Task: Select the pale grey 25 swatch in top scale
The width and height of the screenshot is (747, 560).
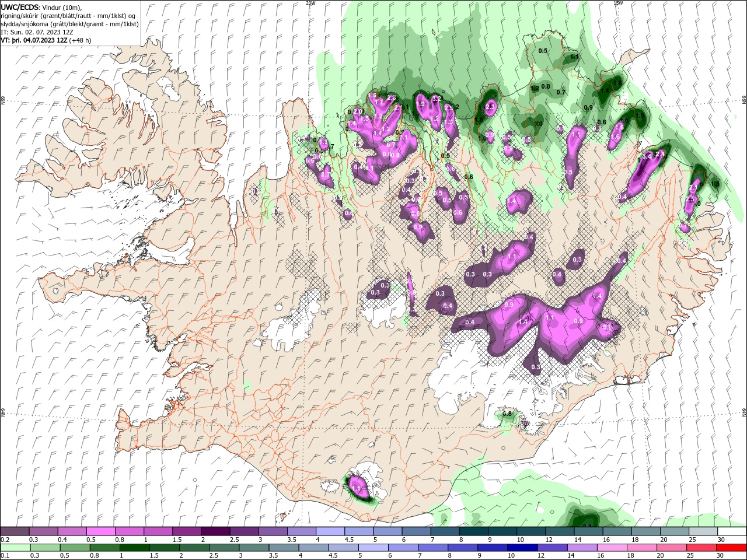Action: coord(703,531)
